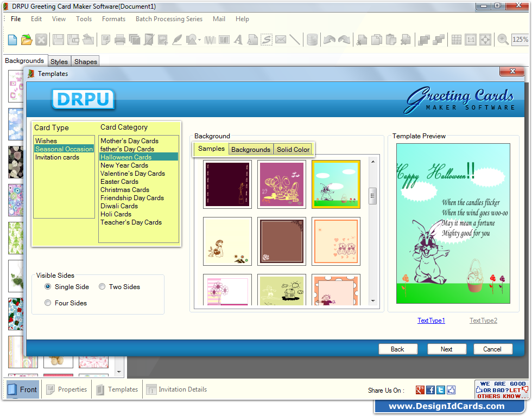Click the Print icon in toolbar
The height and width of the screenshot is (416, 532).
tap(120, 40)
